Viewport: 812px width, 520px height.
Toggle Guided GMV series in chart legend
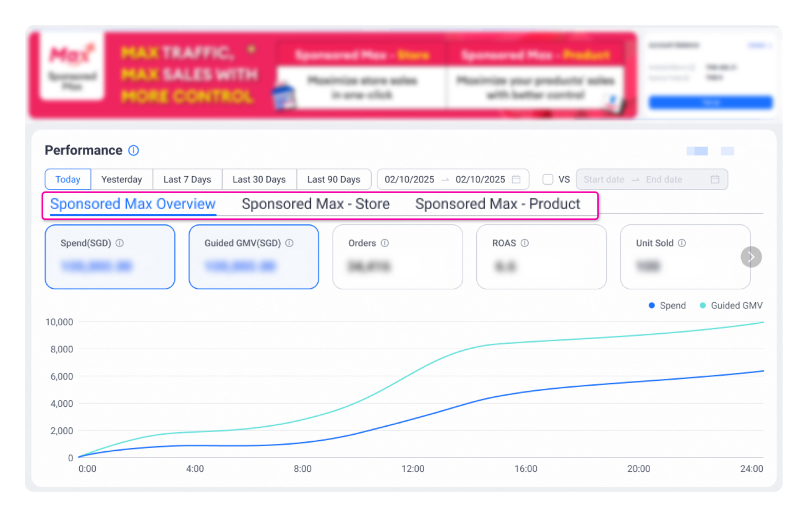pyautogui.click(x=731, y=306)
